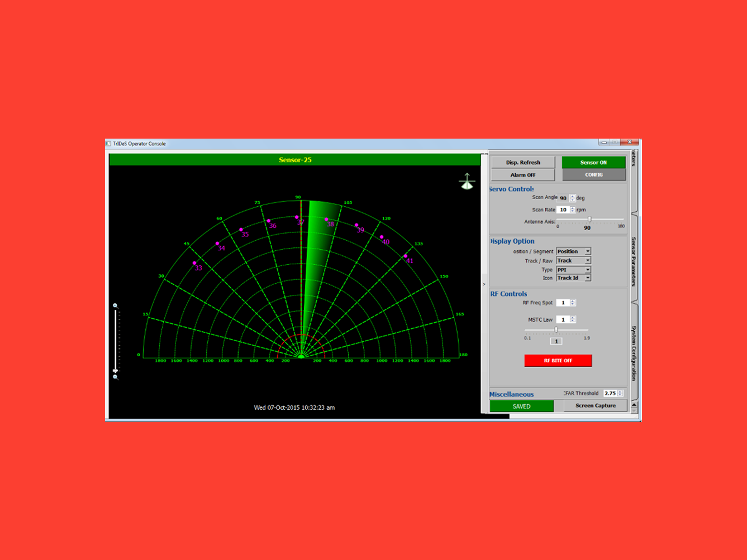Click the scroll-up arrow beside Screen Capture
Screen dimensions: 747x560
click(x=634, y=405)
